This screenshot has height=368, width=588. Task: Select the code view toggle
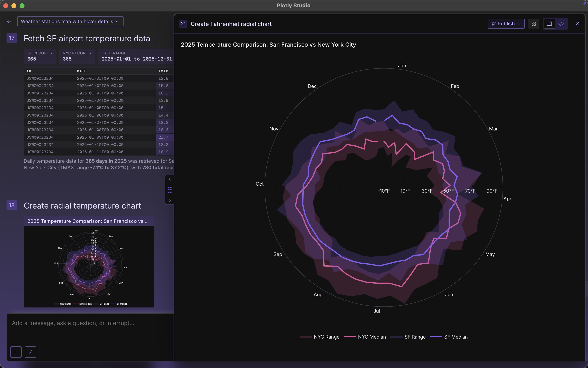coord(561,24)
